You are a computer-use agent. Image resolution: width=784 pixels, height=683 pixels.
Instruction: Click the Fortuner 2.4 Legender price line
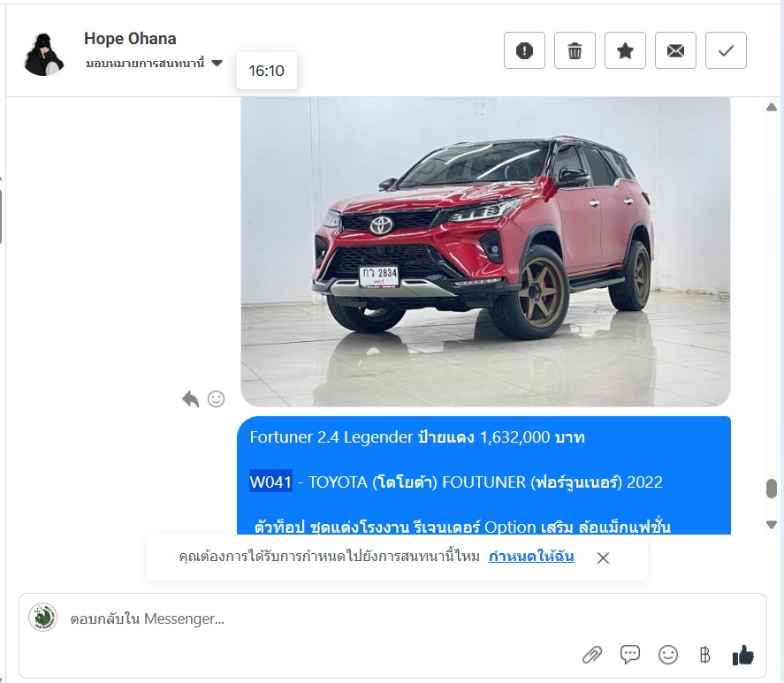417,437
